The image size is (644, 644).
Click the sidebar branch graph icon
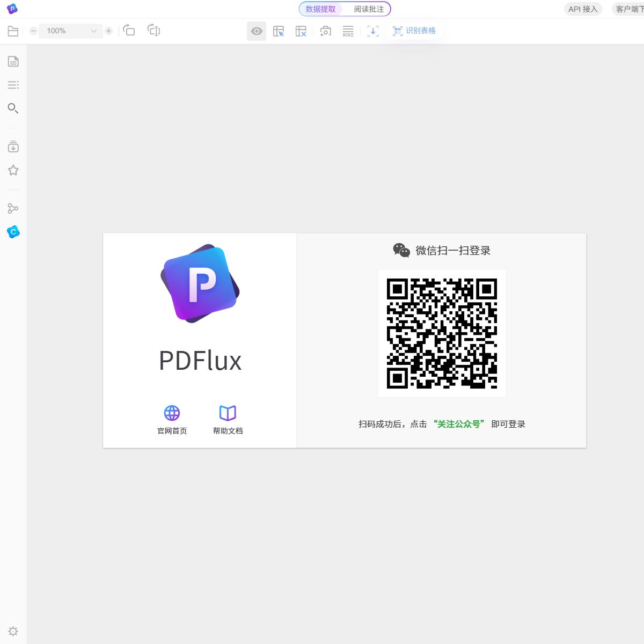[x=13, y=208]
